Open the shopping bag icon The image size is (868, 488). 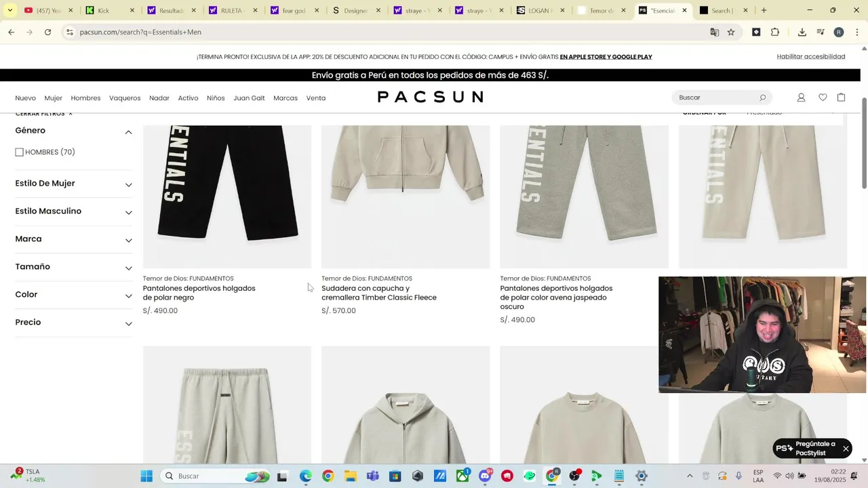(x=842, y=98)
